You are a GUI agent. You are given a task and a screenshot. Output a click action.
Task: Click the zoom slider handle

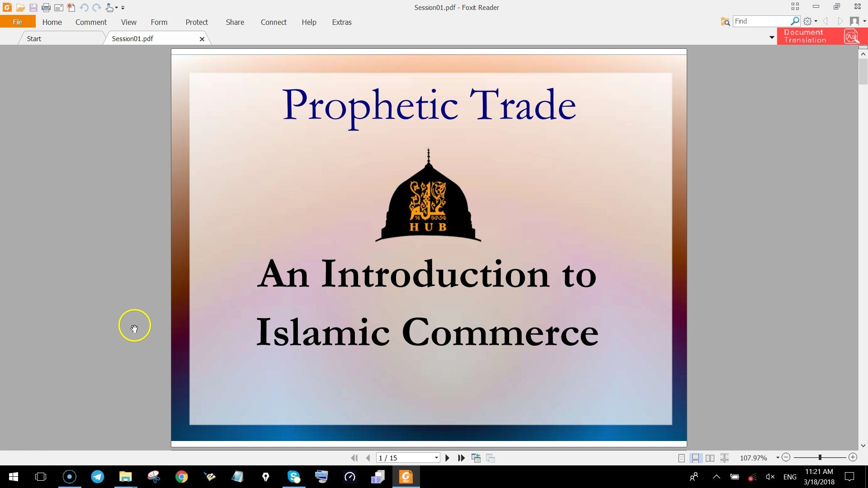[x=820, y=457]
